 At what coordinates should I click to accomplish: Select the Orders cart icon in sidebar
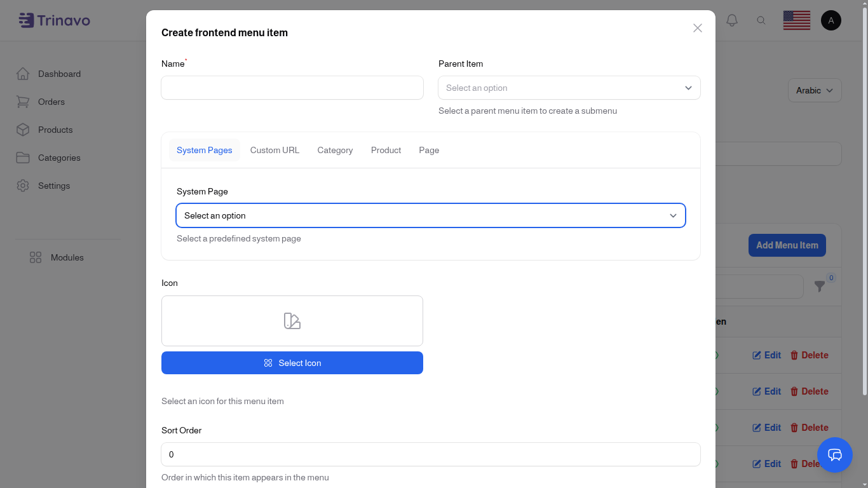23,102
